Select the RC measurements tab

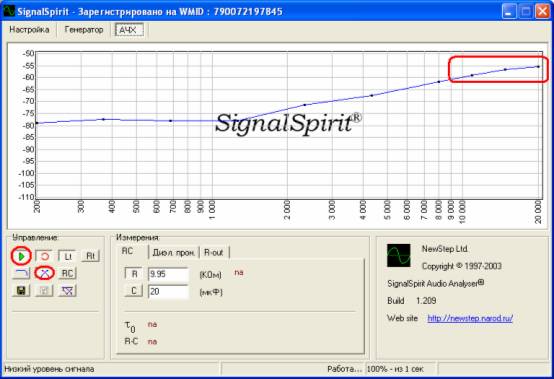[127, 251]
